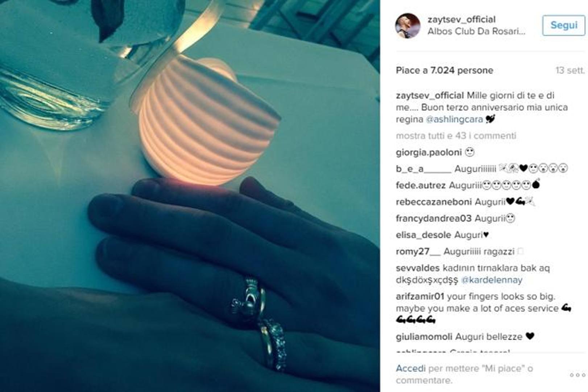Click the three-dots more options icon
This screenshot has height=392, width=588.
point(577,375)
